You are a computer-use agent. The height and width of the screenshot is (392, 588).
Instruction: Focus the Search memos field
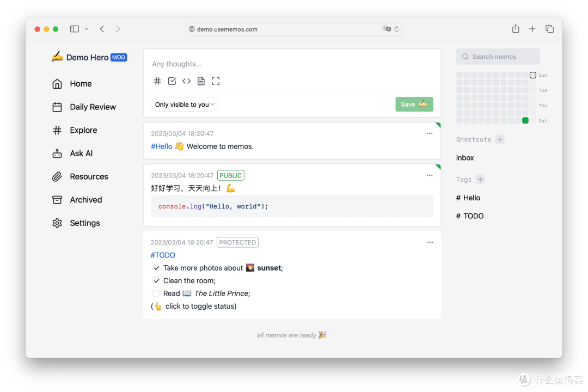(x=498, y=57)
